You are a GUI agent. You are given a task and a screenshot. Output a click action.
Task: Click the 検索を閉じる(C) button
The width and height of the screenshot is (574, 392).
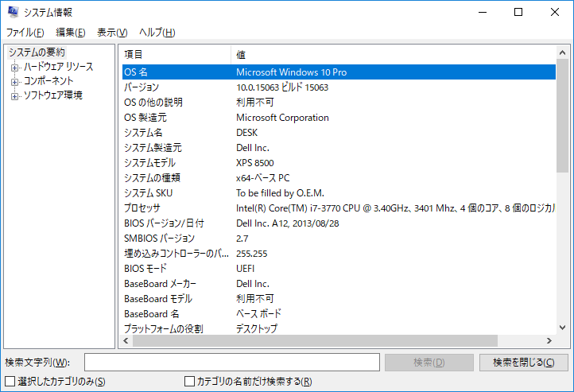pyautogui.click(x=523, y=363)
